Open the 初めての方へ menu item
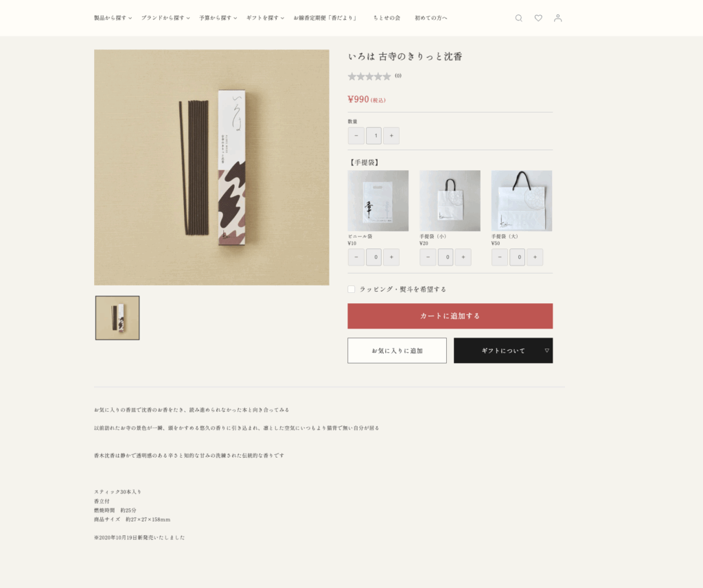This screenshot has width=703, height=588. 431,18
